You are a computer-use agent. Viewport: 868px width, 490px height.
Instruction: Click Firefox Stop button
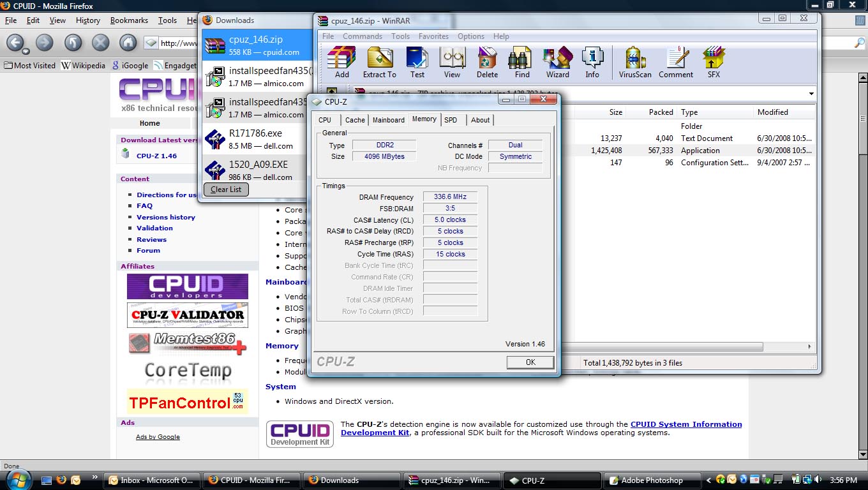[x=100, y=43]
